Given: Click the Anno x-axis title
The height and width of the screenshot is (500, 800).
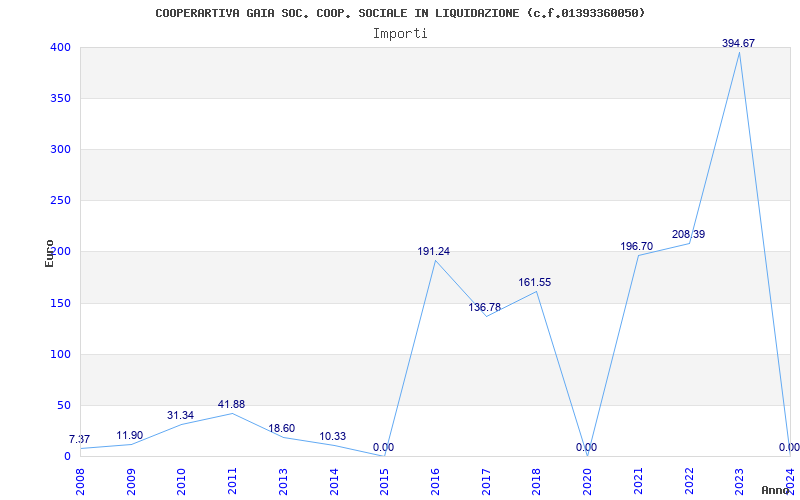Looking at the screenshot, I should [x=776, y=490].
